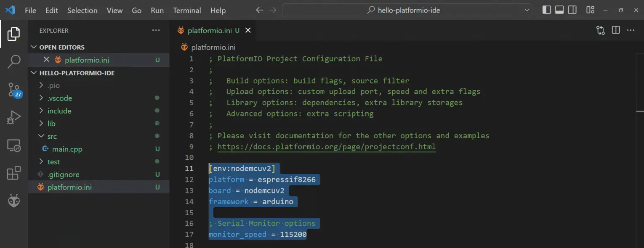The height and width of the screenshot is (248, 644).
Task: Open the Extensions view
Action: point(13,173)
